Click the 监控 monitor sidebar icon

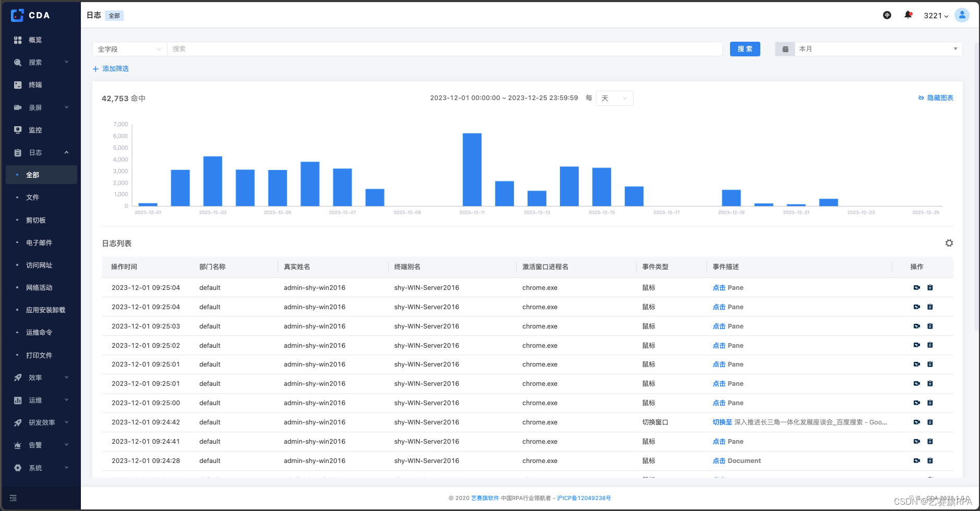18,130
